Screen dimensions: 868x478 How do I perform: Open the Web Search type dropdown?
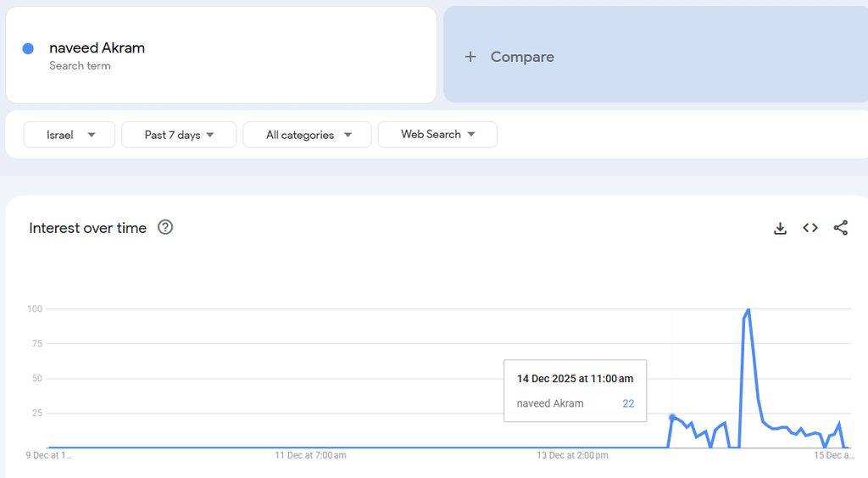437,135
